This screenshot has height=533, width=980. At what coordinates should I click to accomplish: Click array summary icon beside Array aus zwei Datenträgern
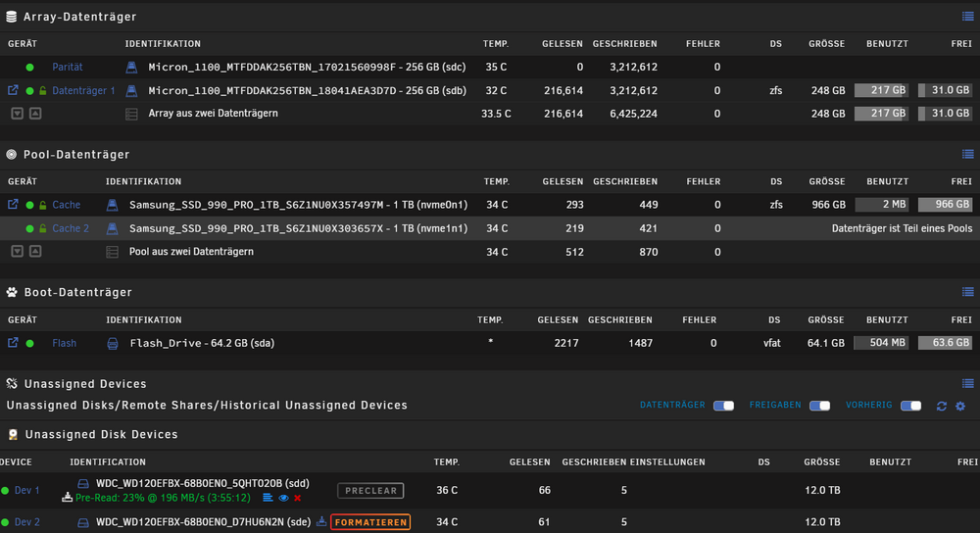pyautogui.click(x=131, y=114)
